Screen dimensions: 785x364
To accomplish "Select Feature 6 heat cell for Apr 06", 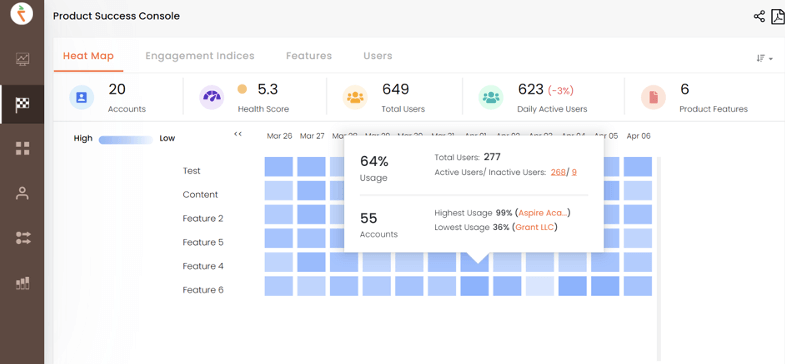I will click(638, 286).
